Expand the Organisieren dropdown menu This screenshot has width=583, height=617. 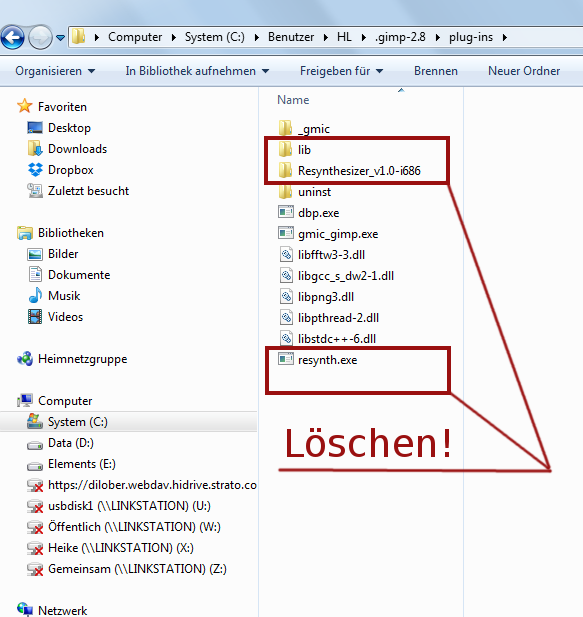pos(55,71)
